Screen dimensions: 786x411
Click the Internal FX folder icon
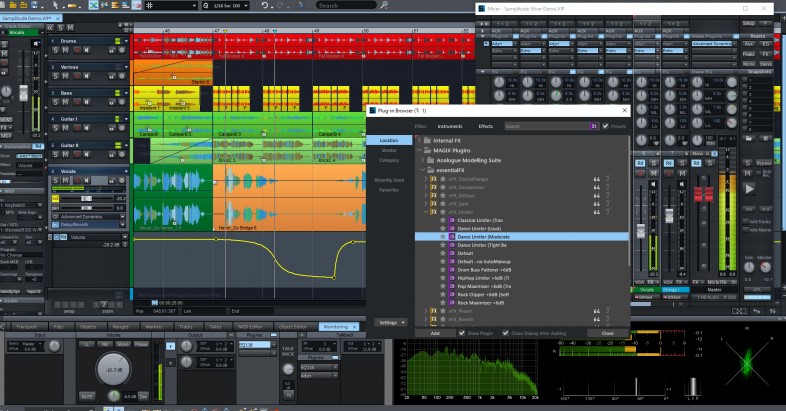[427, 140]
